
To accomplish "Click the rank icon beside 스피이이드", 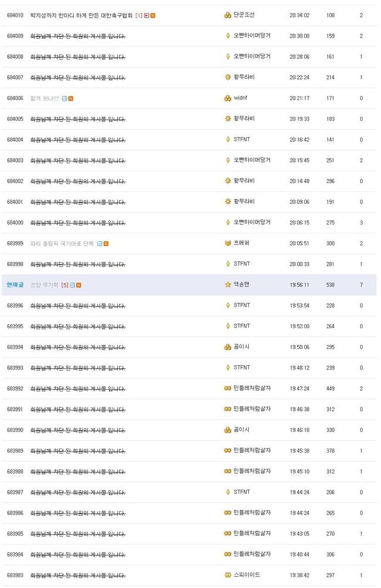I will tap(227, 575).
